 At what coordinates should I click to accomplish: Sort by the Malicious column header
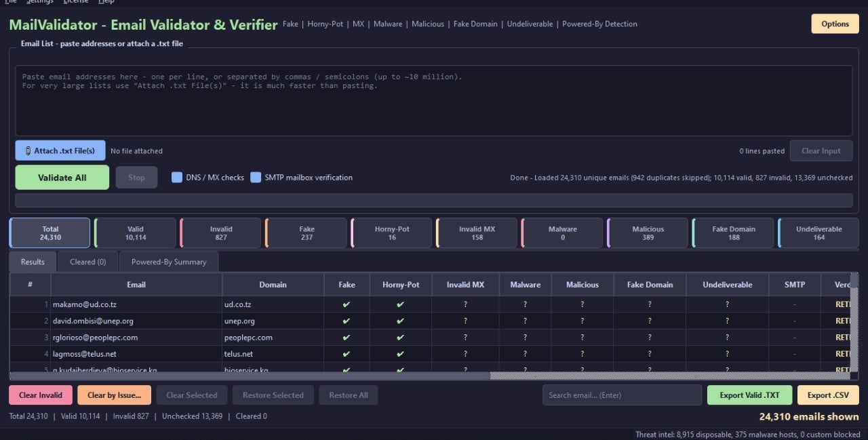(x=583, y=285)
